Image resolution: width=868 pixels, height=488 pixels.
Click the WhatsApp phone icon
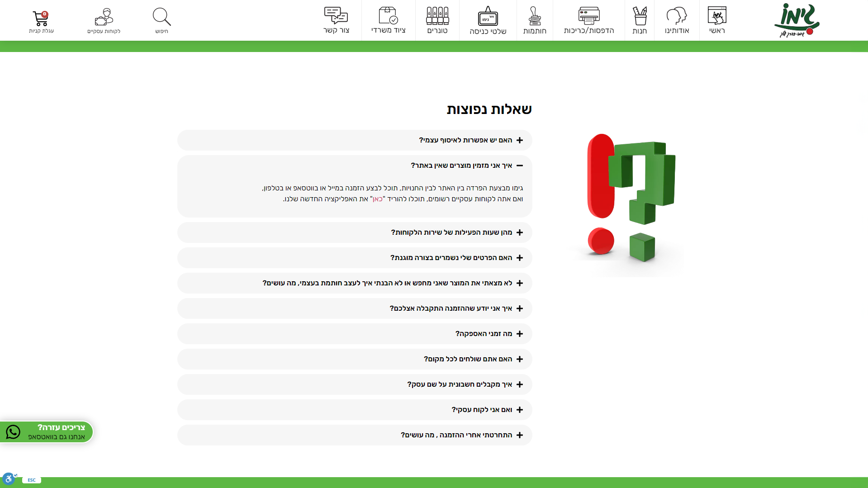[13, 432]
